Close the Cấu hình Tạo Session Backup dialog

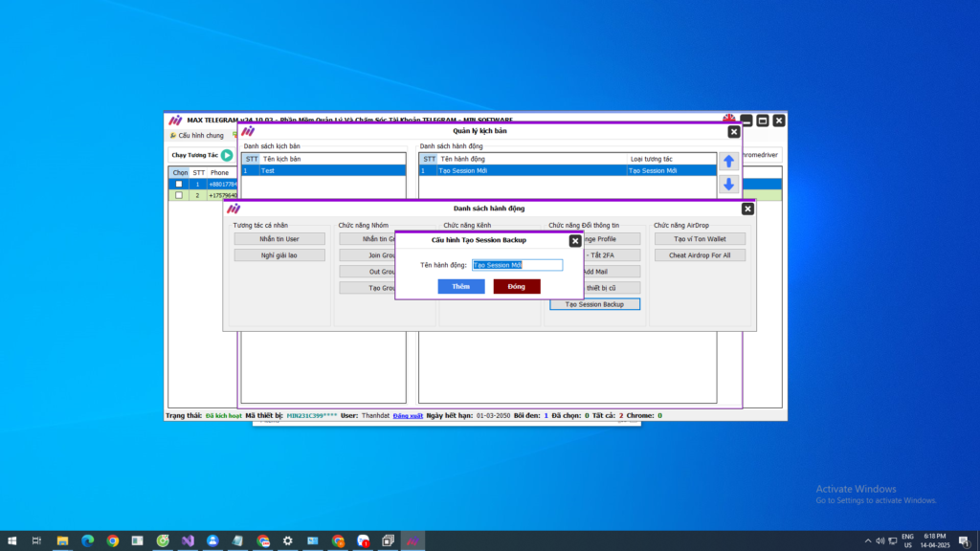[574, 240]
